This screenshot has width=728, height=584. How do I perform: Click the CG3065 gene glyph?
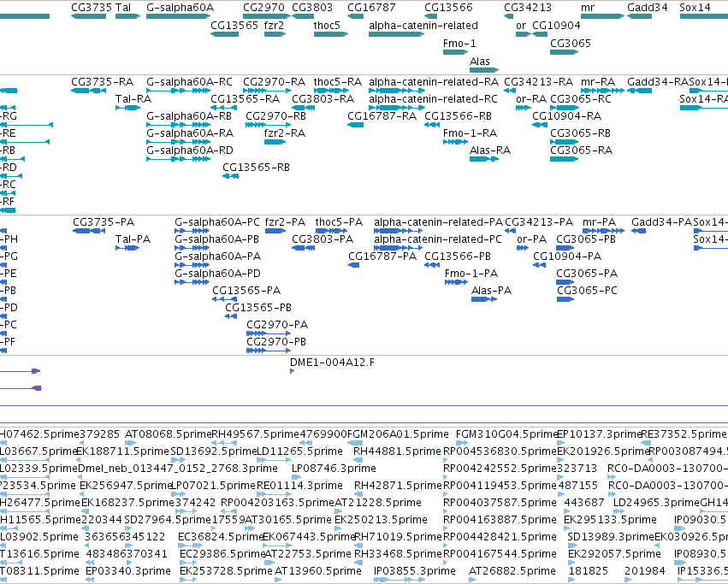564,52
